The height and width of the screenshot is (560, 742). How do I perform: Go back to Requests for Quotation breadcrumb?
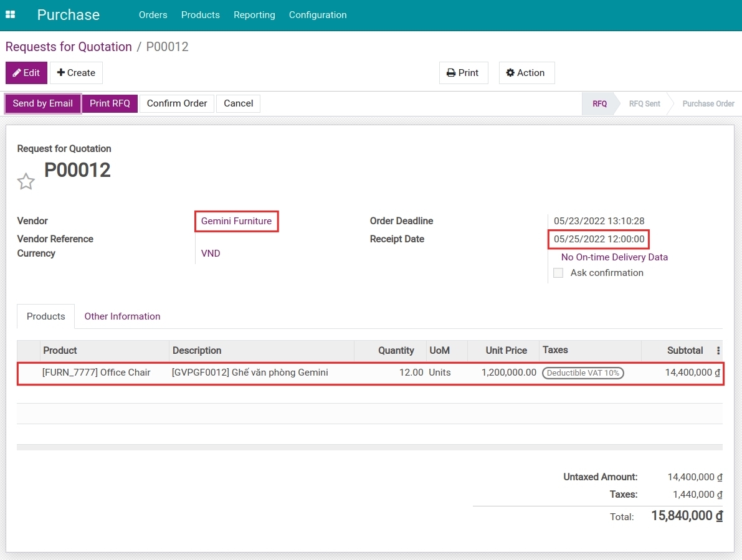coord(69,47)
